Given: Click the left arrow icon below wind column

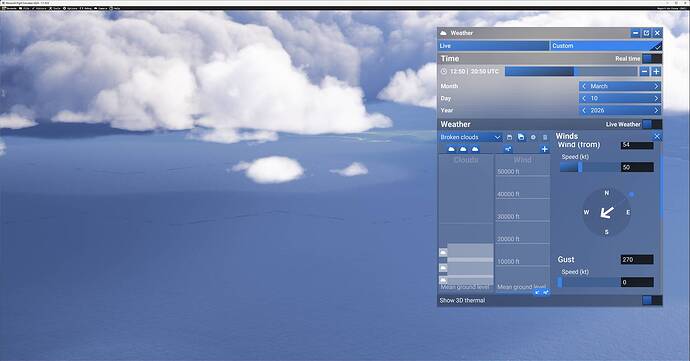Looking at the screenshot, I should tap(537, 292).
